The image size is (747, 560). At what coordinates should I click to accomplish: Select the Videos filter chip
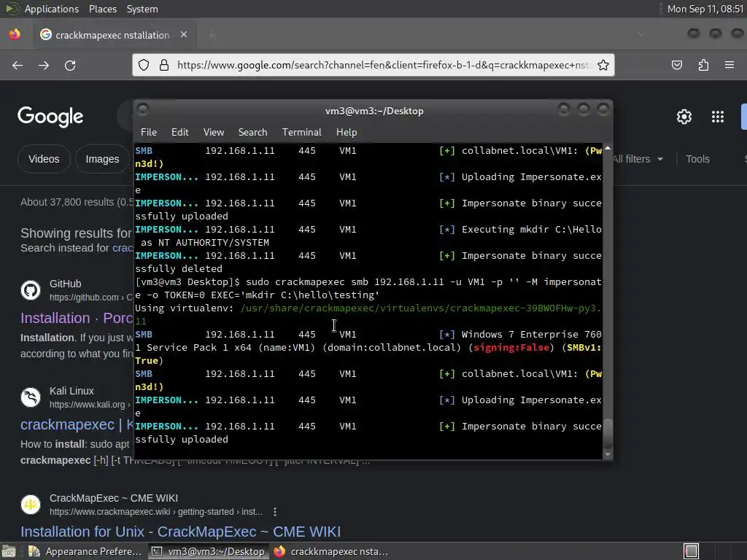[x=44, y=159]
